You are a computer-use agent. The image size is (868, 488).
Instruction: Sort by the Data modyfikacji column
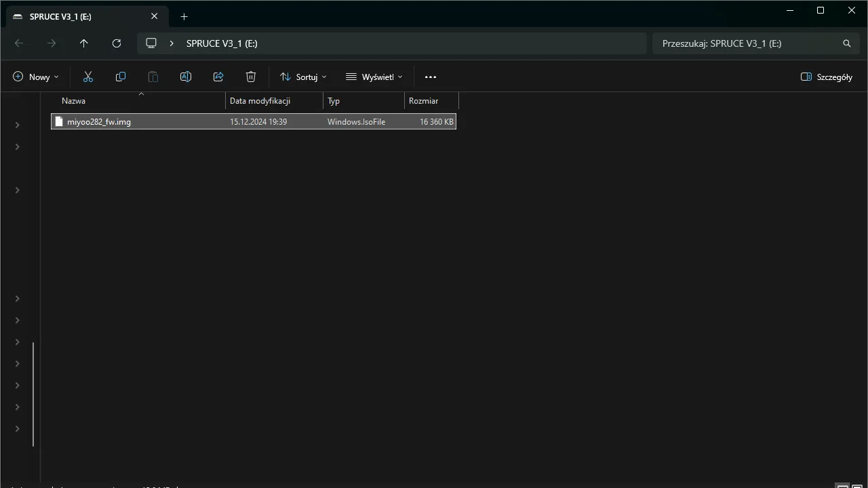pyautogui.click(x=274, y=100)
